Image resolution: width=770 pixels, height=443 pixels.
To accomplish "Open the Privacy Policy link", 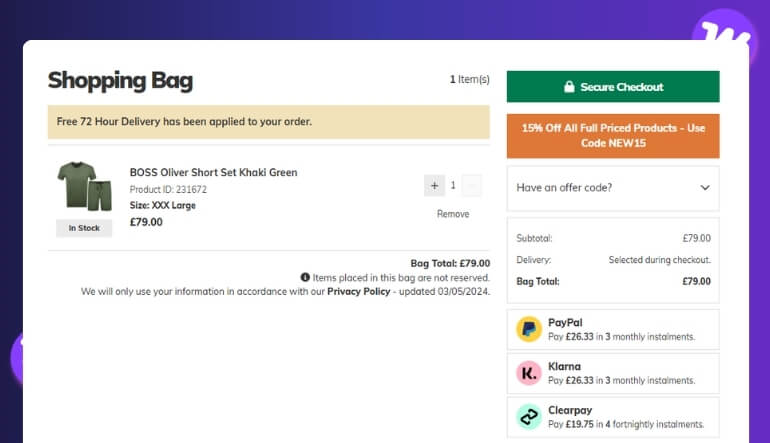I will coord(358,291).
